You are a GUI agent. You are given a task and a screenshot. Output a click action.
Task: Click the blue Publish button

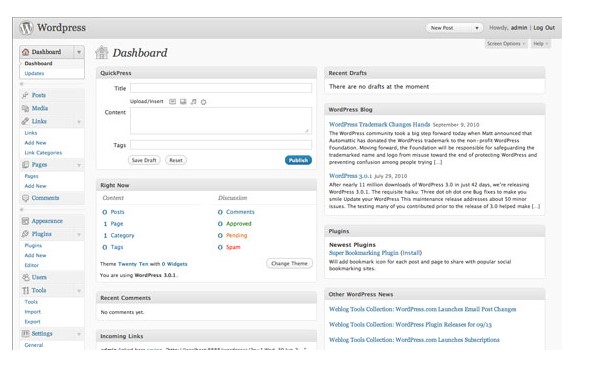(299, 160)
